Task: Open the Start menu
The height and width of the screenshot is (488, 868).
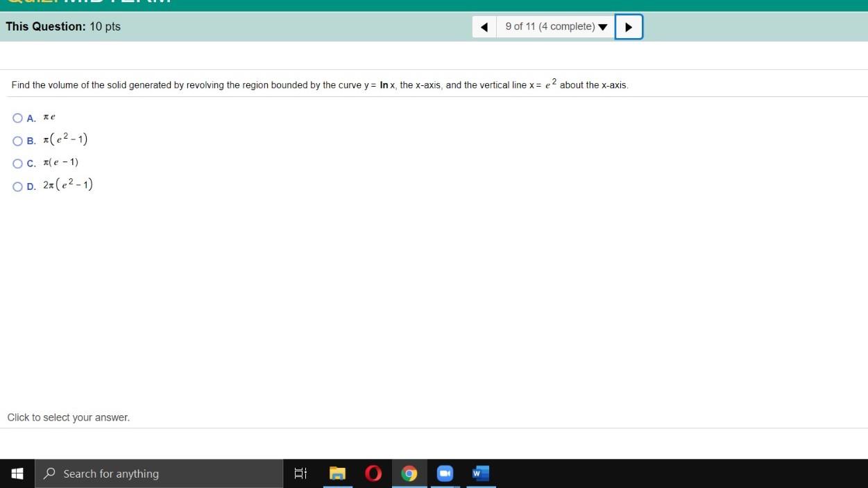Action: click(x=17, y=473)
